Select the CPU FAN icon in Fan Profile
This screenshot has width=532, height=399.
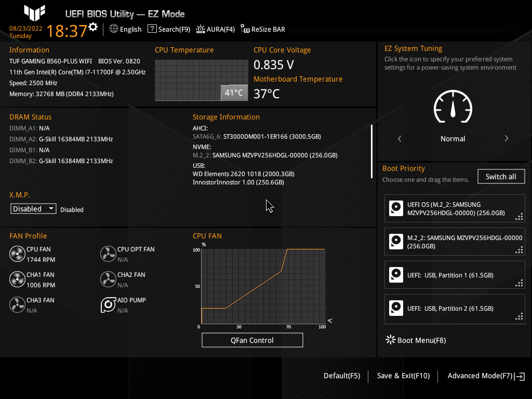pyautogui.click(x=17, y=254)
